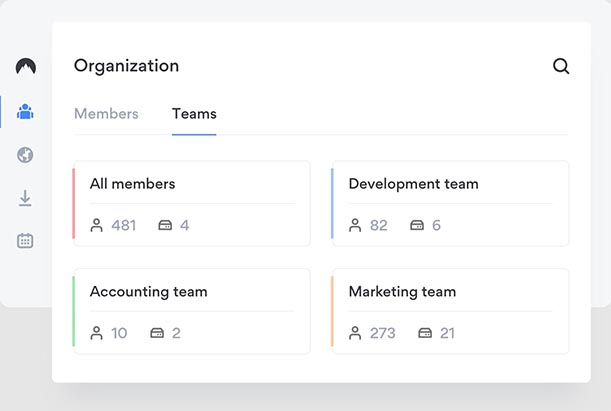The width and height of the screenshot is (611, 411).
Task: Open the Development team card
Action: (450, 203)
